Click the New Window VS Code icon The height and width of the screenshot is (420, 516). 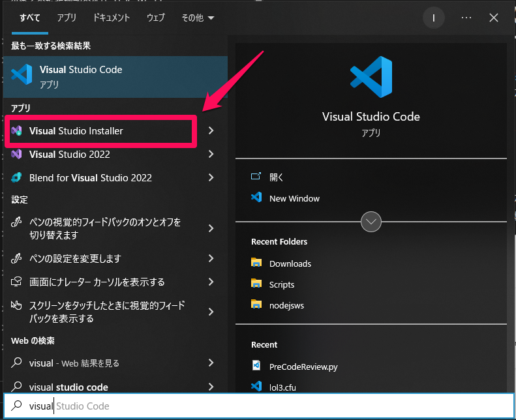click(256, 198)
